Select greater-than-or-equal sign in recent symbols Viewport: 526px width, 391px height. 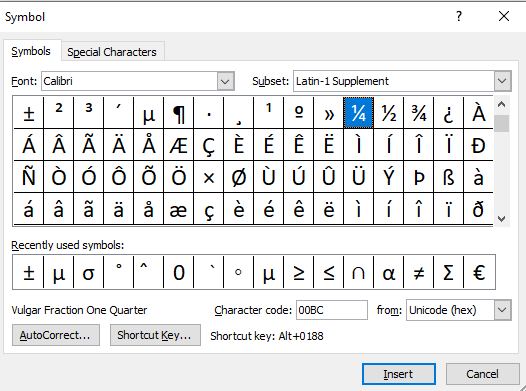click(x=299, y=272)
